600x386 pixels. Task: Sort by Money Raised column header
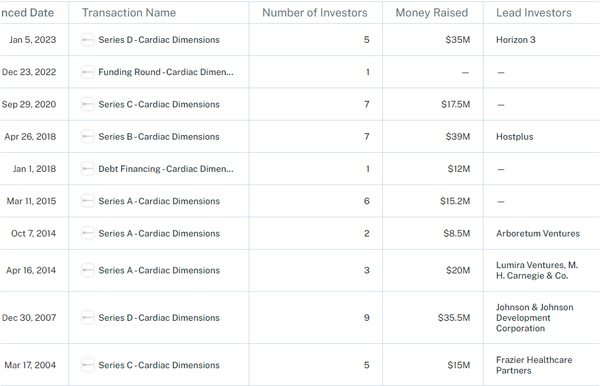pos(432,13)
